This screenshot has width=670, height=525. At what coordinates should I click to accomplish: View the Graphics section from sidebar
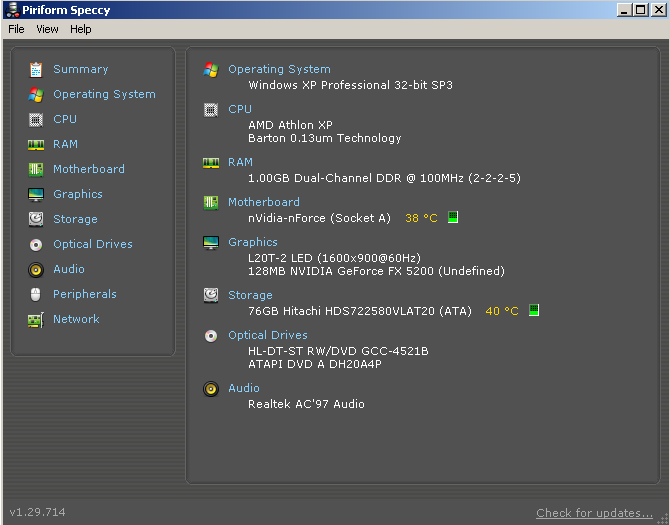pyautogui.click(x=78, y=194)
